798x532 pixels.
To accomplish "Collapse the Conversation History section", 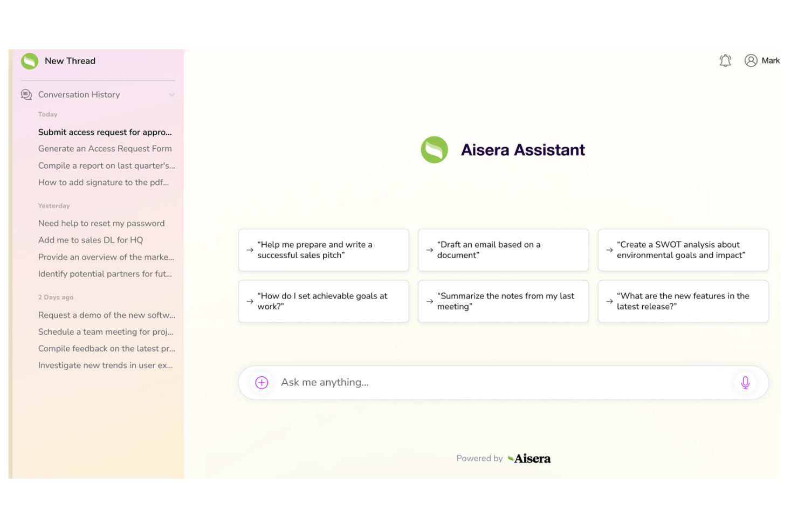I will click(172, 94).
